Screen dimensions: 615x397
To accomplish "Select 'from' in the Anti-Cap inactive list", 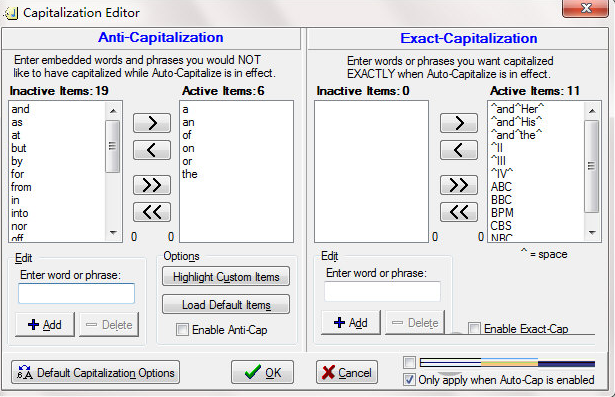I will click(21, 187).
